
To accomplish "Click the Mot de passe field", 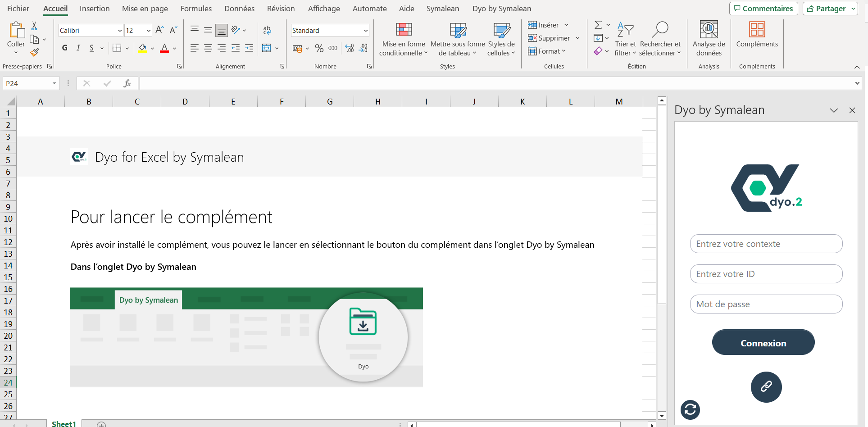I will [766, 304].
